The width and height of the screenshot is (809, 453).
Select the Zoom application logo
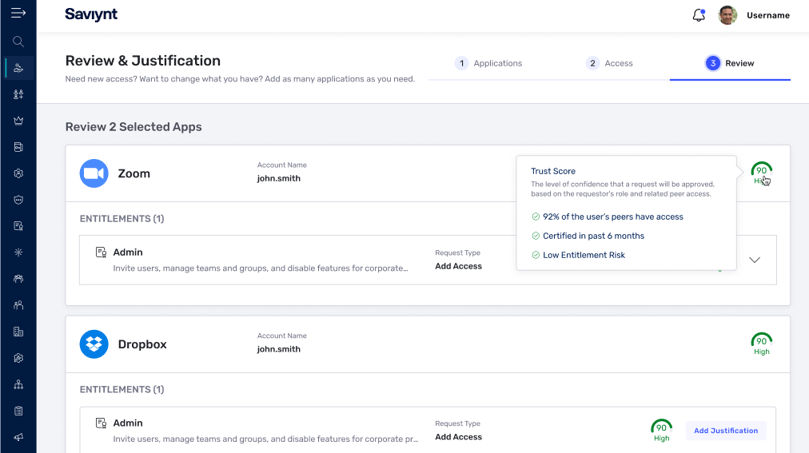94,173
